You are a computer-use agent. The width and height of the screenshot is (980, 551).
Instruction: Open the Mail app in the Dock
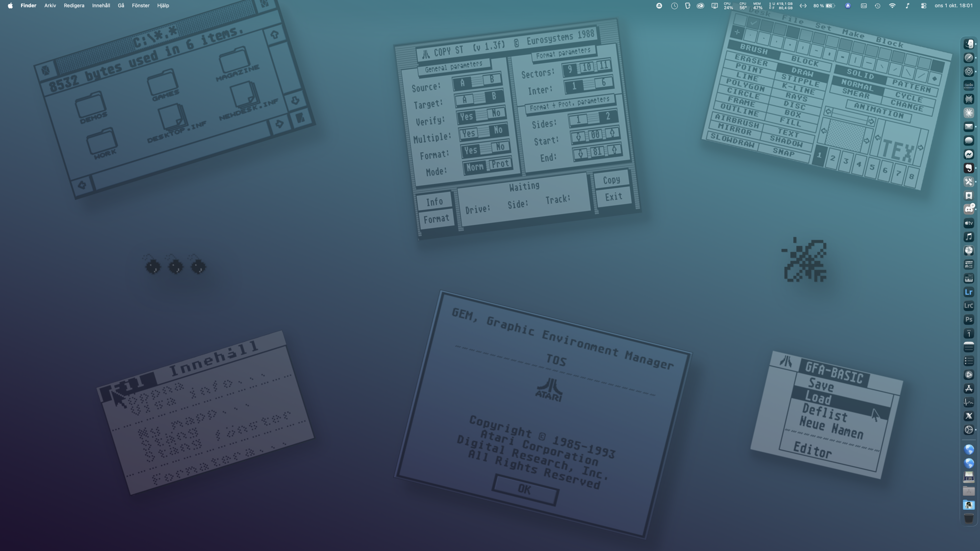pyautogui.click(x=969, y=127)
